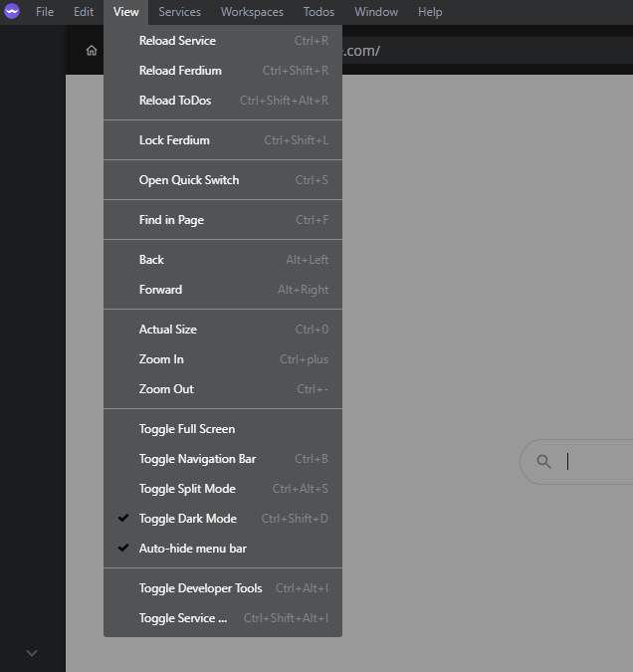Choose Open Quick Switch
Image resolution: width=633 pixels, height=672 pixels.
coord(223,180)
